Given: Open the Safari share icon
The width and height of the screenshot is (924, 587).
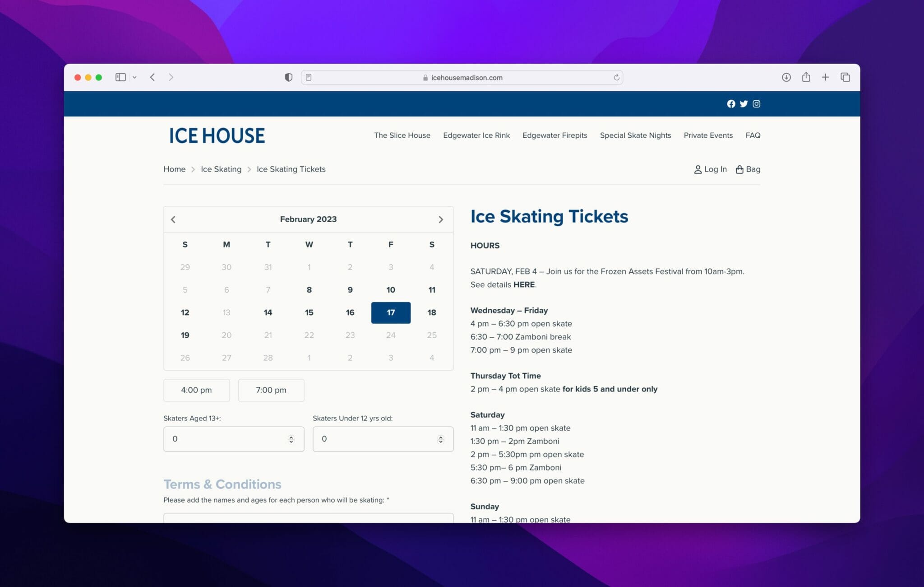Looking at the screenshot, I should (x=806, y=77).
